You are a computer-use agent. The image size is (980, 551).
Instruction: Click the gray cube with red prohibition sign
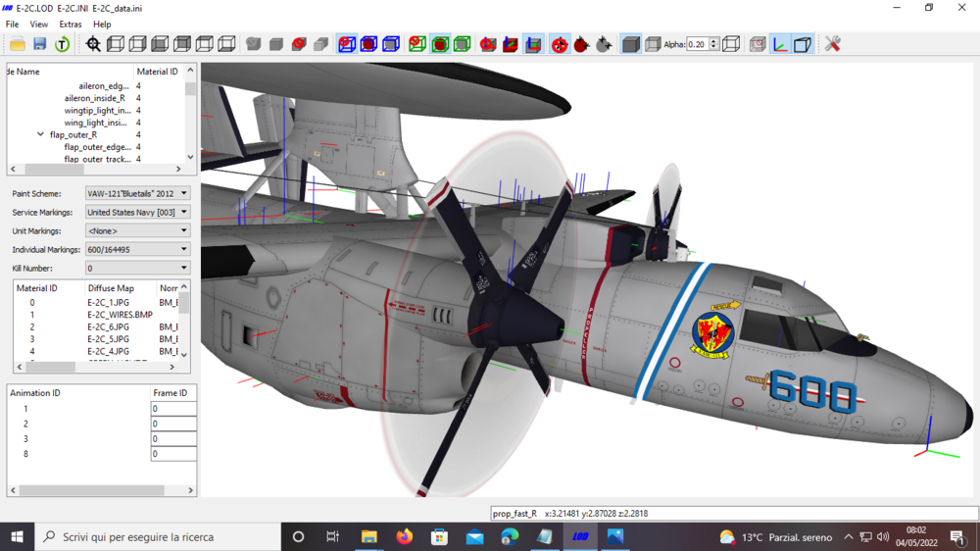click(299, 44)
